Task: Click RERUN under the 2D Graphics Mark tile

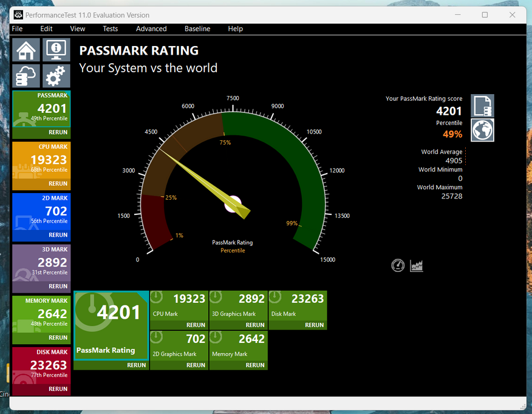Action: click(x=196, y=365)
